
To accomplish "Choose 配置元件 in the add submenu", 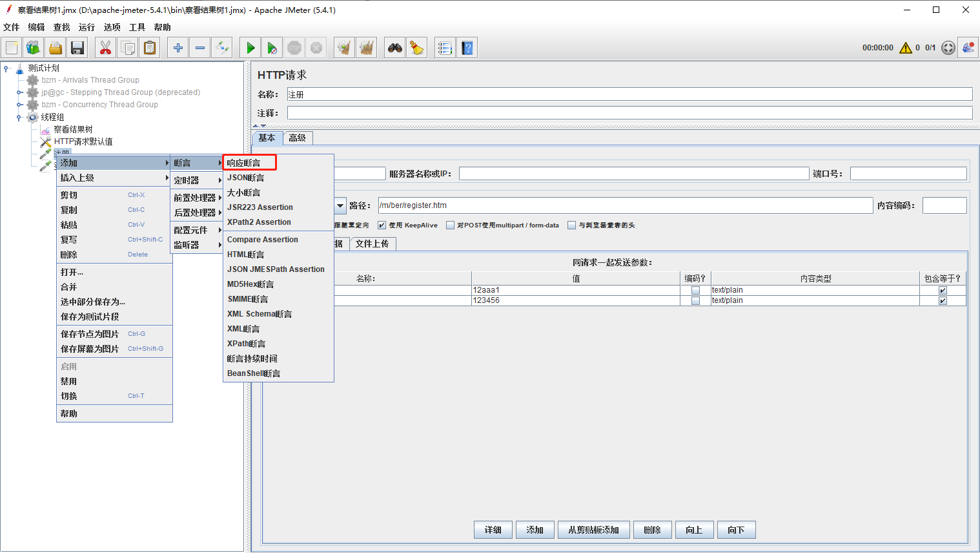I will (x=197, y=230).
